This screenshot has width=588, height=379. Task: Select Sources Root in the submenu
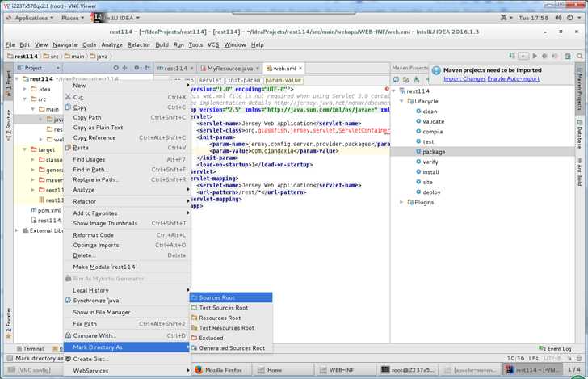[231, 297]
